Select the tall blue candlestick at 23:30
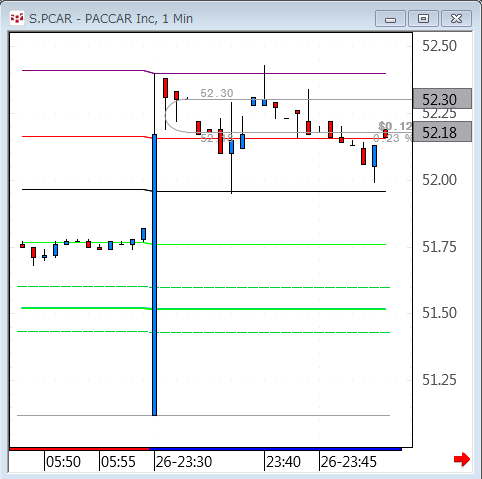The image size is (482, 479). (x=154, y=275)
